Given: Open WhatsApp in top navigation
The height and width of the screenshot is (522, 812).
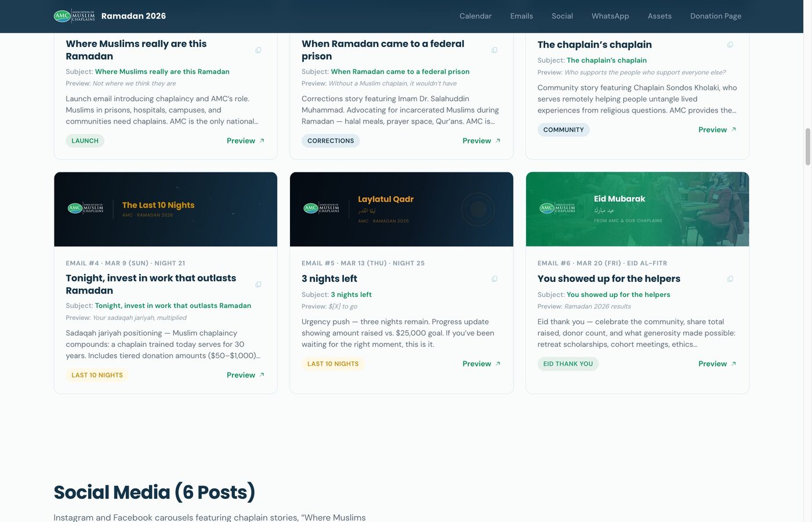Looking at the screenshot, I should coord(610,16).
